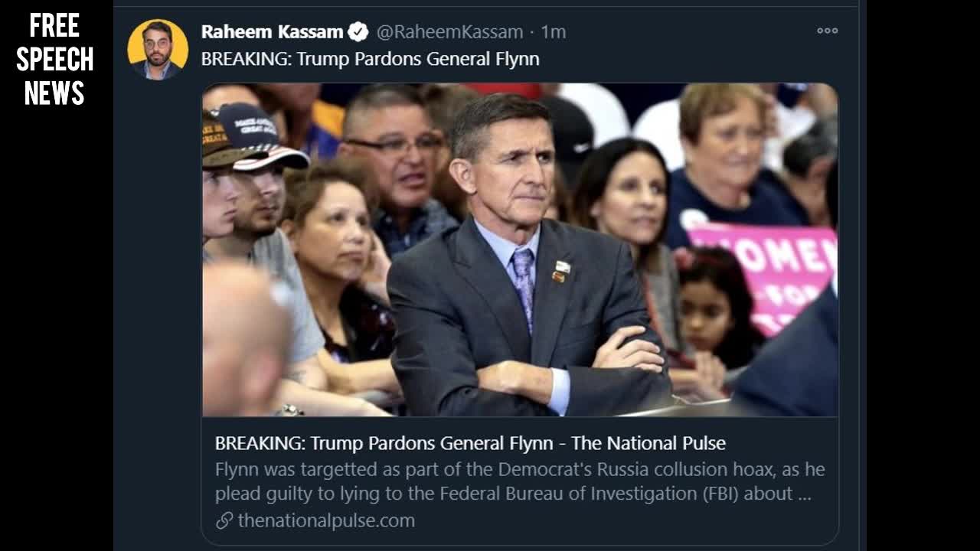Open the Raheem Kassam display name
980x551 pixels.
coord(272,32)
